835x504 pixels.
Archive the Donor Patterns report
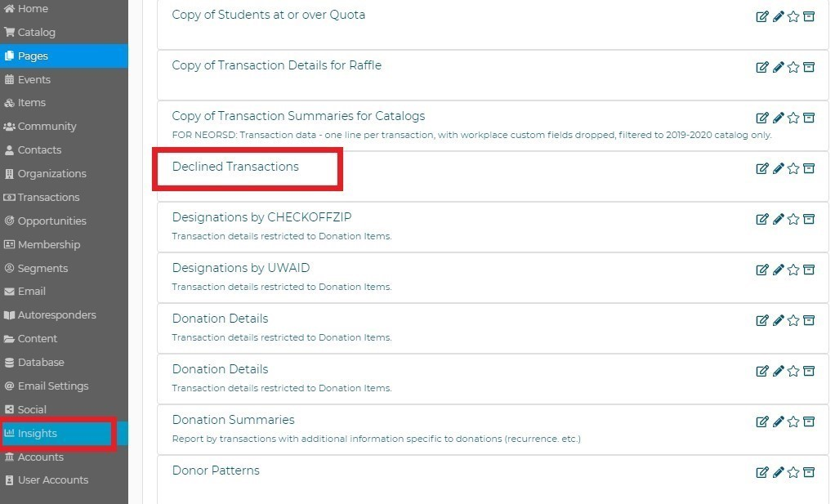tap(809, 472)
